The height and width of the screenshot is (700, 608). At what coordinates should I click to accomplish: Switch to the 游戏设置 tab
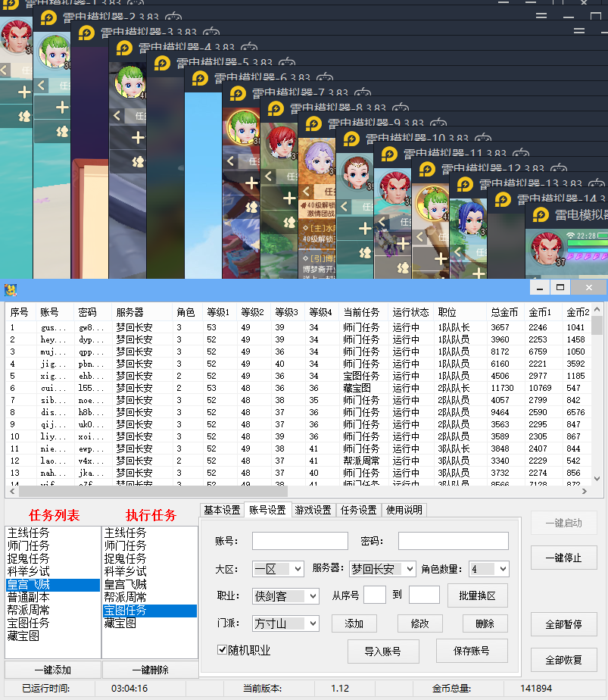[313, 510]
